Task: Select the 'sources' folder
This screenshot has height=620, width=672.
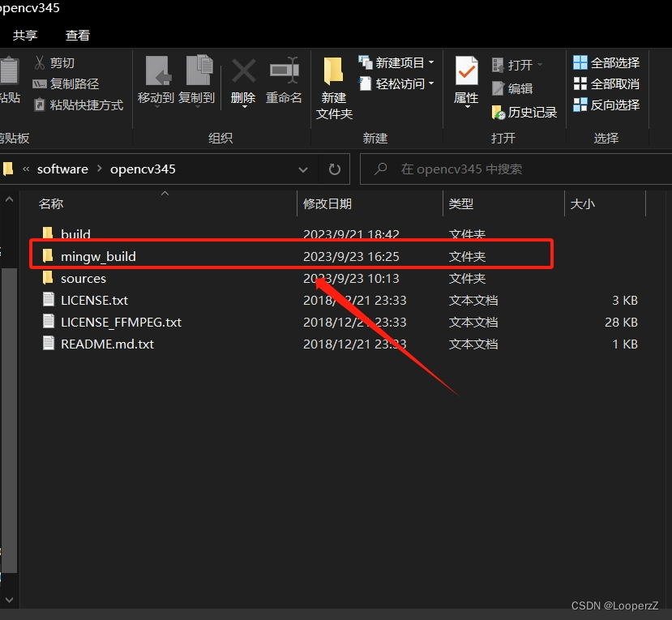Action: (x=83, y=279)
